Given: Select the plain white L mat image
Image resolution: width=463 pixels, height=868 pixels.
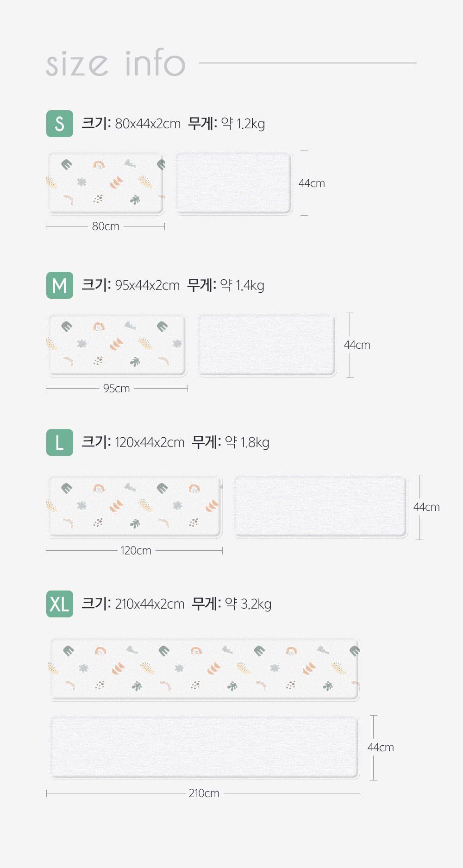Looking at the screenshot, I should coord(320,507).
